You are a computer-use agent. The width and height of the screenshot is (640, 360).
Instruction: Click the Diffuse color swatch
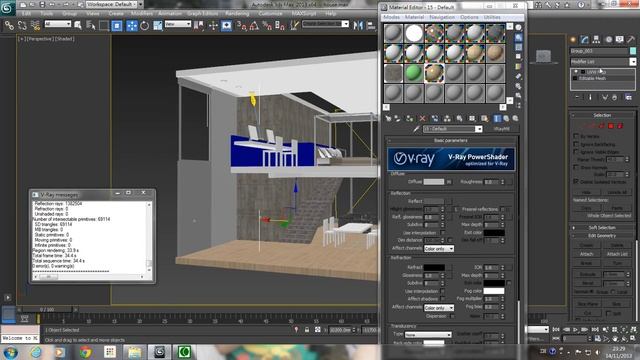[x=433, y=182]
